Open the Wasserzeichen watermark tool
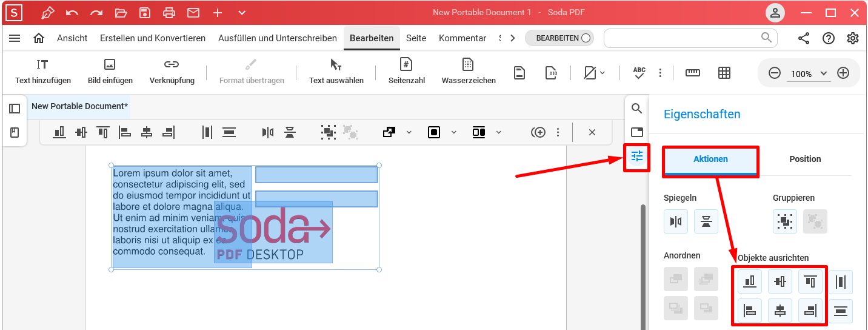Image resolution: width=868 pixels, height=330 pixels. tap(468, 72)
